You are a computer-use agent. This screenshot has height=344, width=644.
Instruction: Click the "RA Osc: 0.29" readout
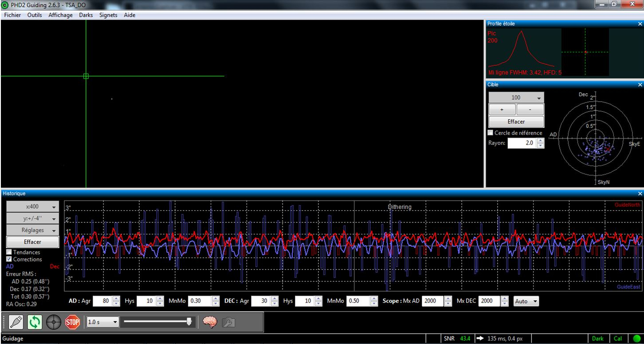click(x=21, y=304)
